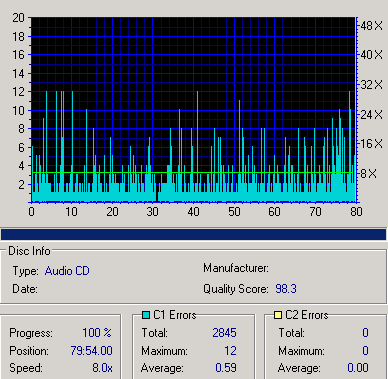Click the 80 marker on time axis

(x=356, y=212)
